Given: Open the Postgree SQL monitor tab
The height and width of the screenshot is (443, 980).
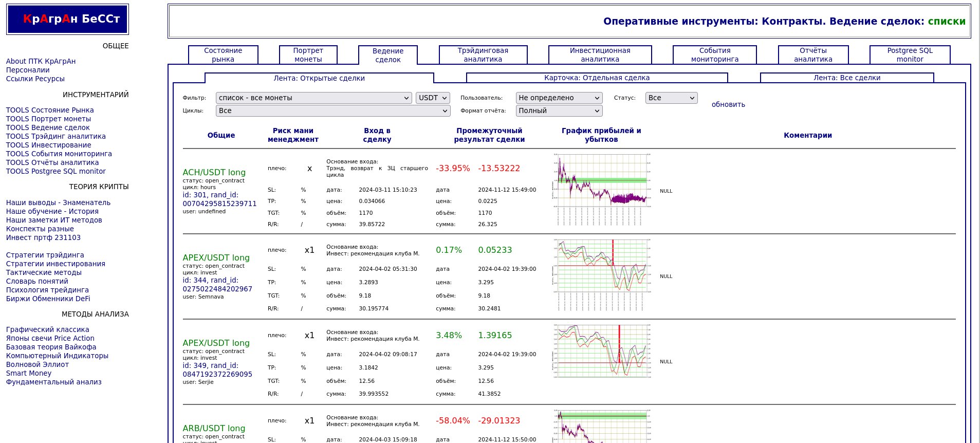Looking at the screenshot, I should (910, 55).
